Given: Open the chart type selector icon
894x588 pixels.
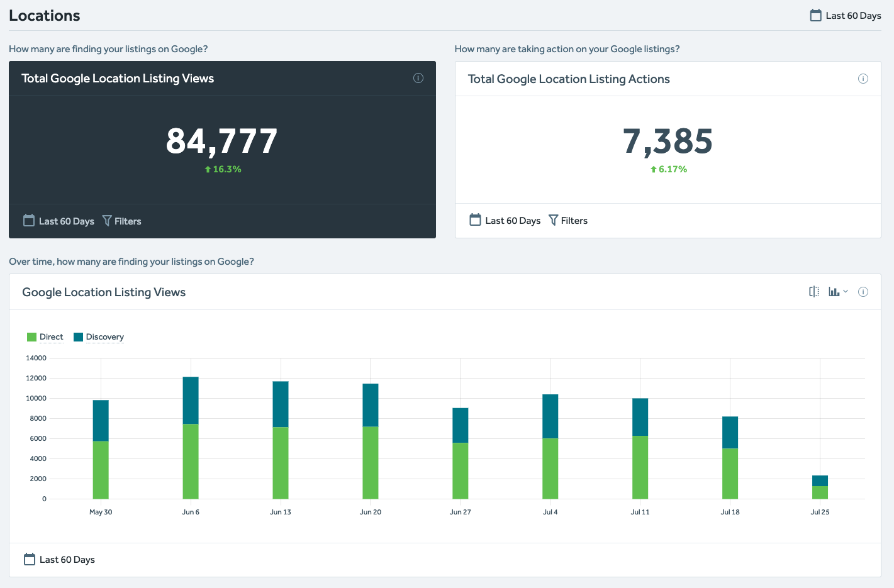Looking at the screenshot, I should coord(835,291).
